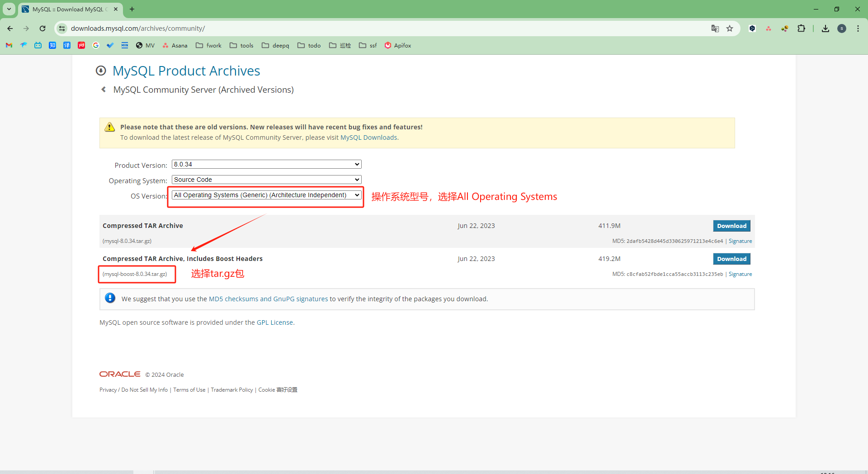Viewport: 868px width, 474px height.
Task: Open the Operating System dropdown
Action: tap(267, 180)
